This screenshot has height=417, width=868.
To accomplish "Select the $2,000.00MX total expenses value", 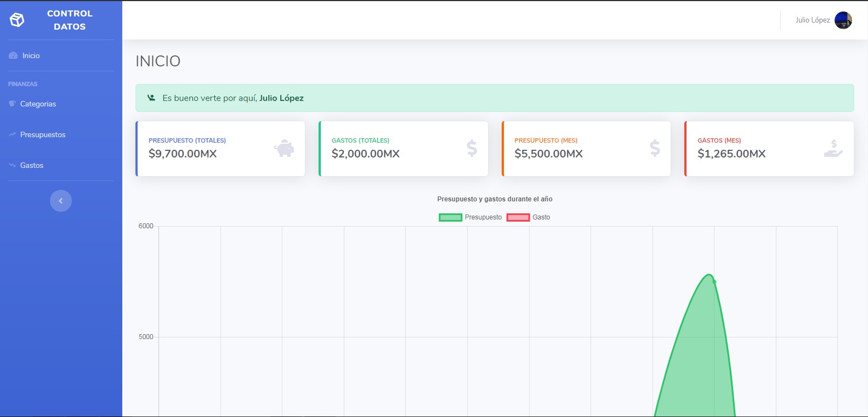I will 366,154.
